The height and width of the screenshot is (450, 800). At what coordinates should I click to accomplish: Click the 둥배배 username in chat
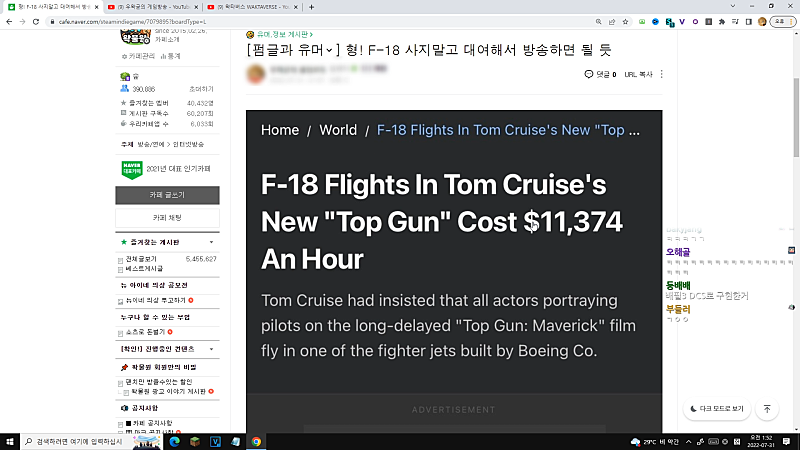(x=678, y=285)
